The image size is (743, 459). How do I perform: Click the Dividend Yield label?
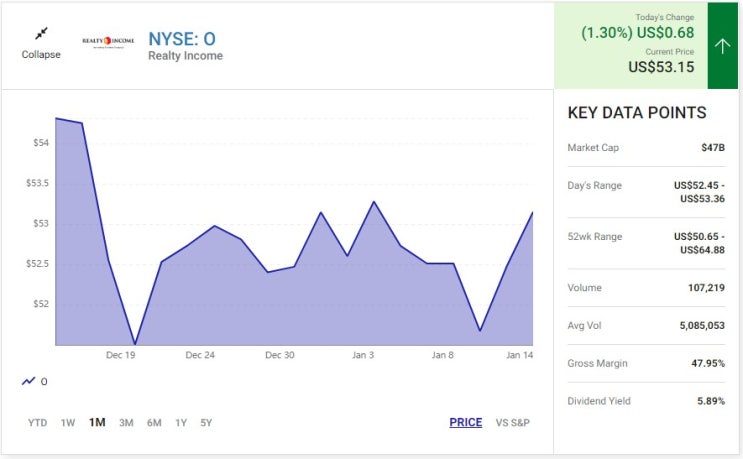tap(599, 401)
